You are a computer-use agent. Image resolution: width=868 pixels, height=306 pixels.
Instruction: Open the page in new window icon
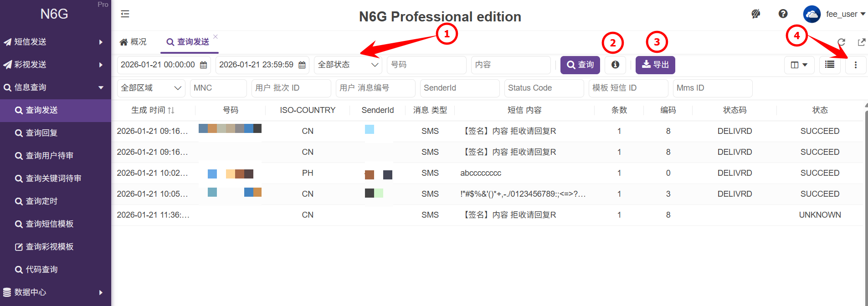[861, 42]
